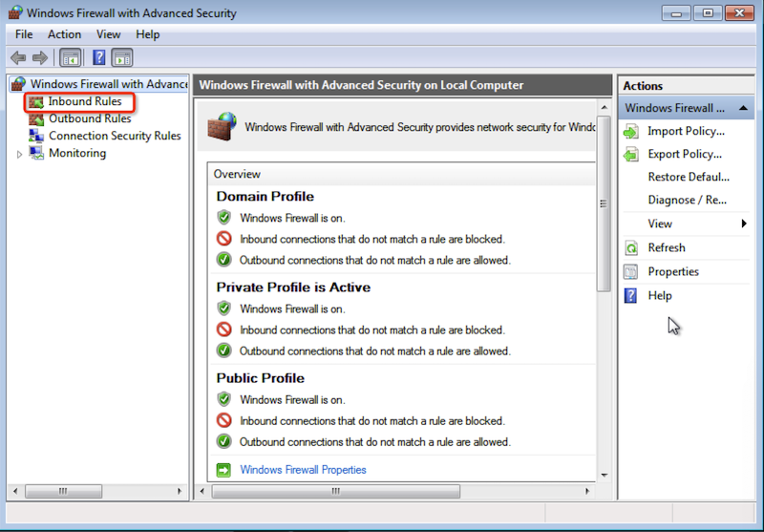Click Refresh in the Actions pane
This screenshot has width=764, height=532.
[666, 247]
